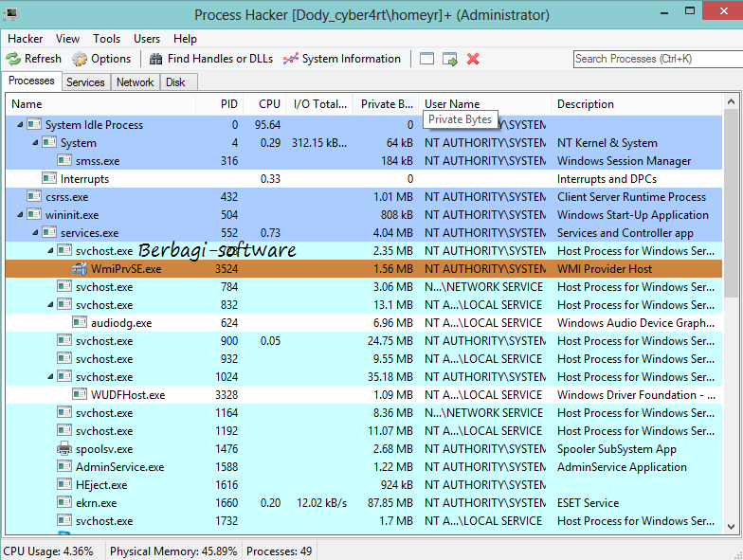Click the Refresh toolbar icon
Screen dimensions: 743x560
13,59
